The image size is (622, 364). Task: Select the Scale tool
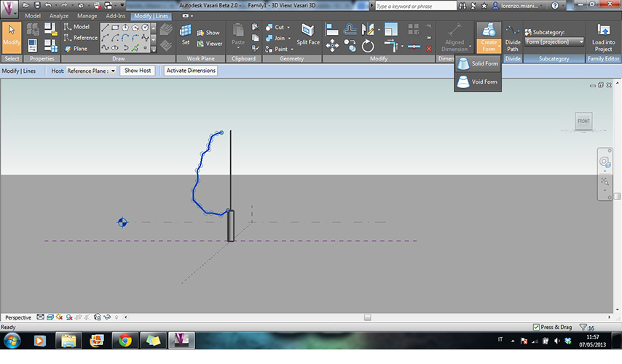point(390,29)
